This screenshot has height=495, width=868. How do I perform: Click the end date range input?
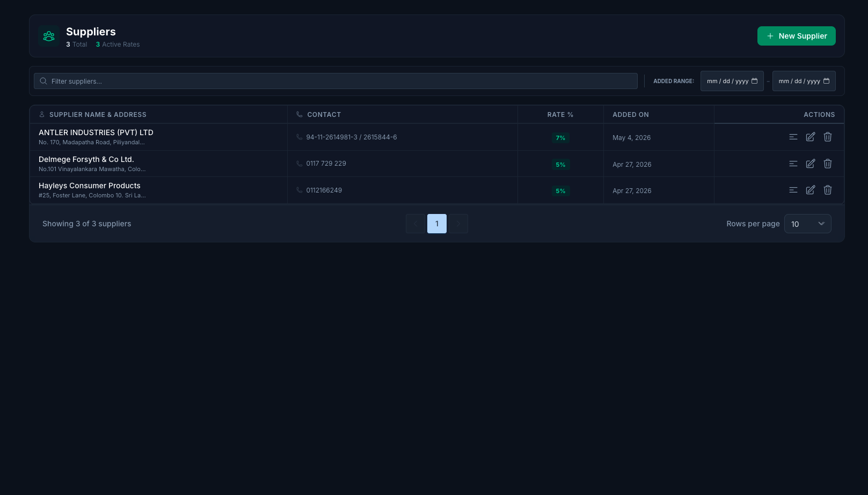804,81
